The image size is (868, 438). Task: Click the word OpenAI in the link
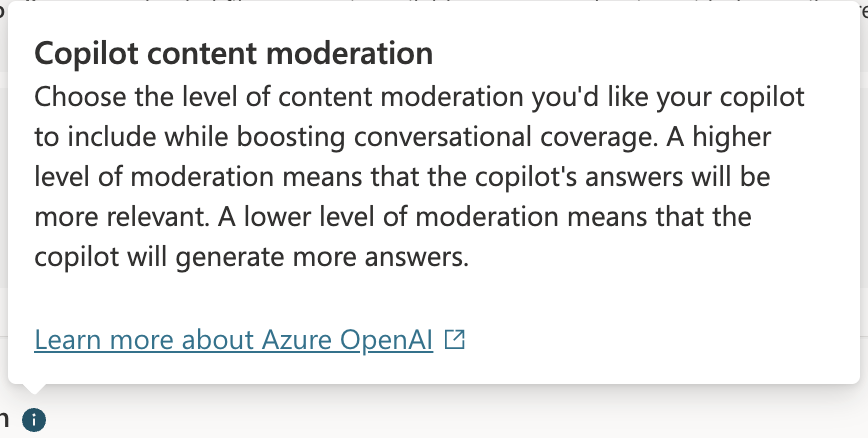(x=386, y=339)
